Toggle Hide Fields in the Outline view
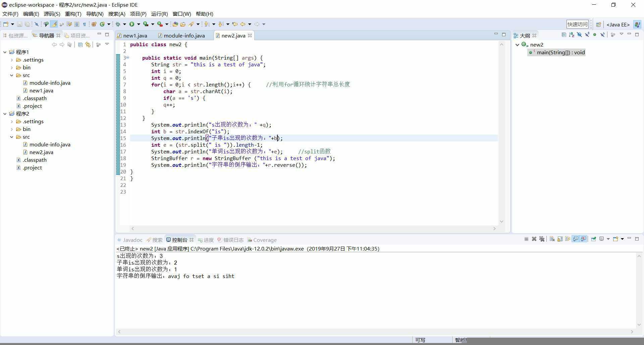This screenshot has height=345, width=644. click(x=579, y=34)
